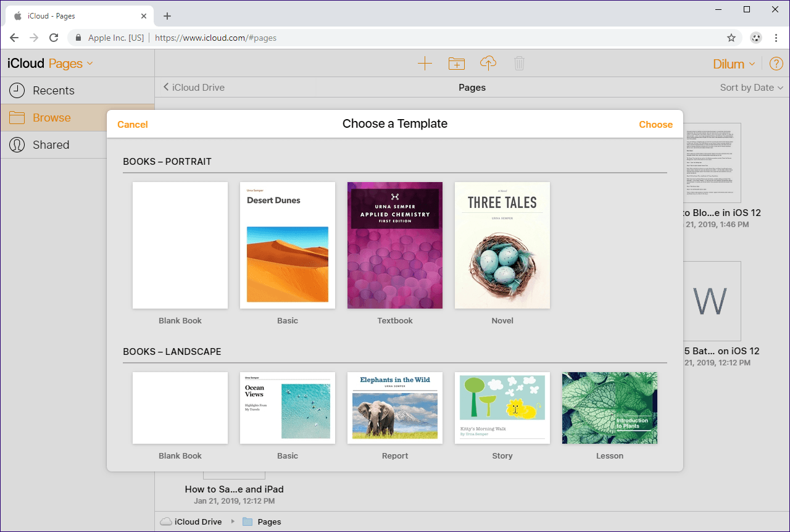Click the Story template label

tap(502, 456)
